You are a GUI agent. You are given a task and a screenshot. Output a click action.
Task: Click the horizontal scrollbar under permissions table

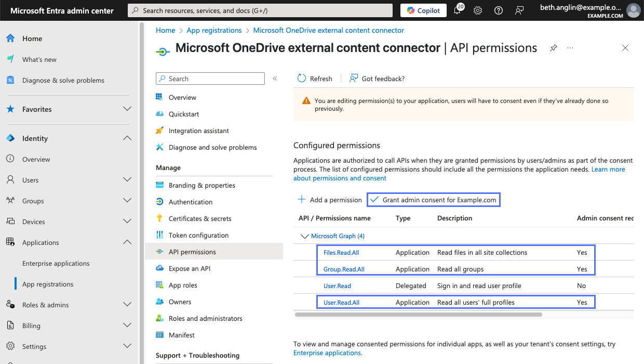pyautogui.click(x=419, y=315)
